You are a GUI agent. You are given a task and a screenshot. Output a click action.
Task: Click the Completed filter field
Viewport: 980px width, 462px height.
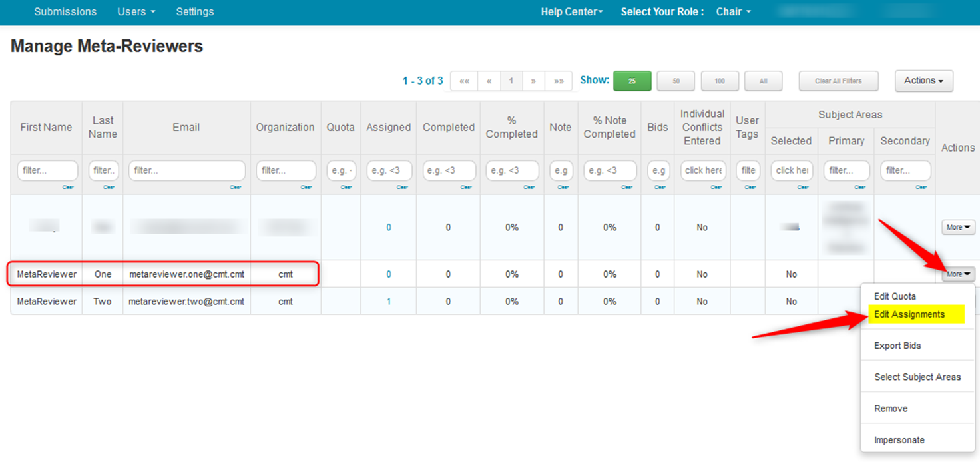(449, 170)
